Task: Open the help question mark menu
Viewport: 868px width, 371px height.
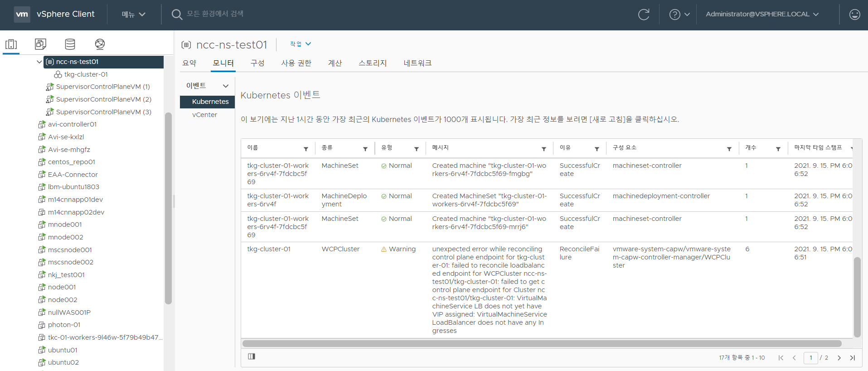Action: pyautogui.click(x=679, y=15)
